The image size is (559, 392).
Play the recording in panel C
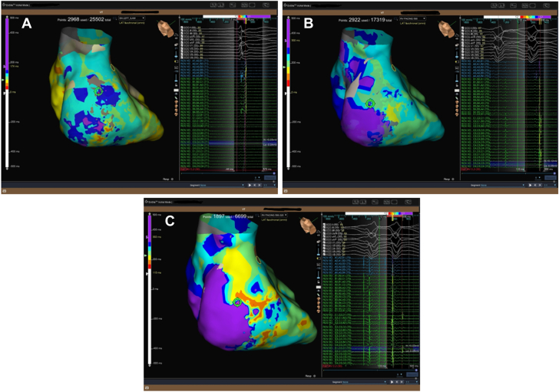pos(392,382)
